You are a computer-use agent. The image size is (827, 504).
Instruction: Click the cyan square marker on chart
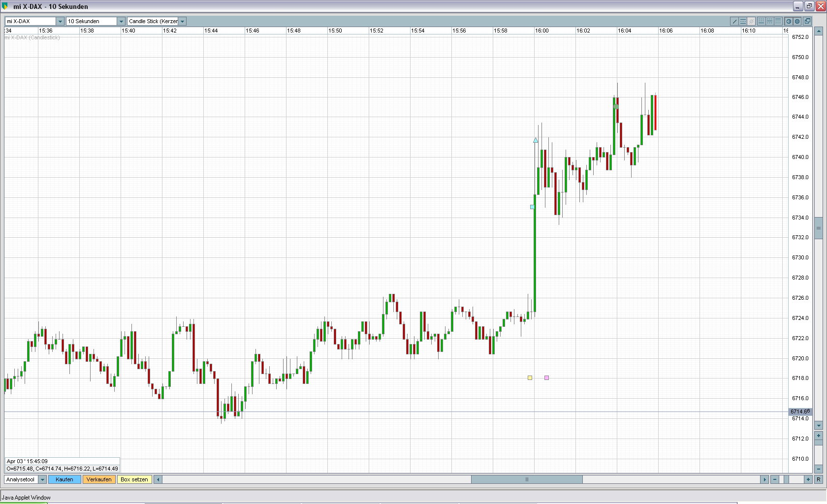532,207
